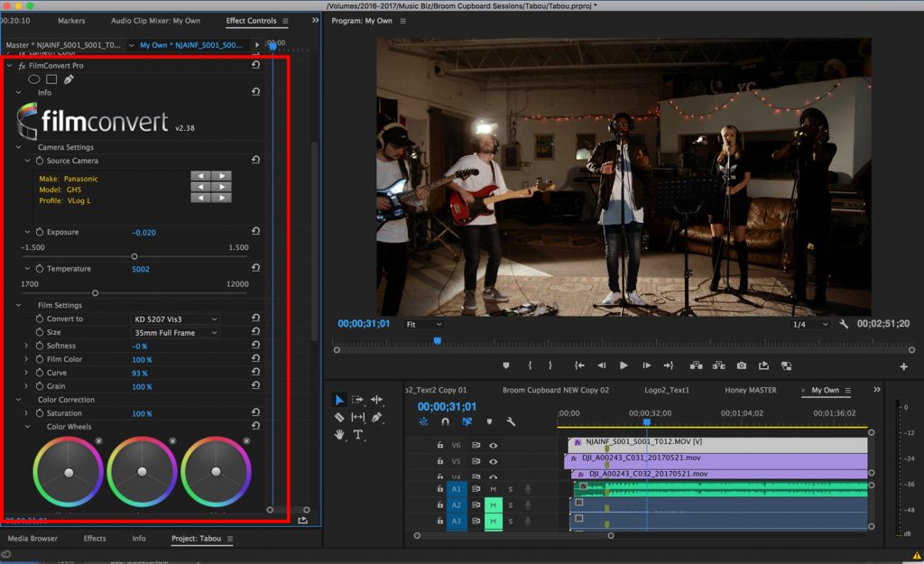Click next camera Make arrow button
The height and width of the screenshot is (564, 924).
tap(221, 176)
